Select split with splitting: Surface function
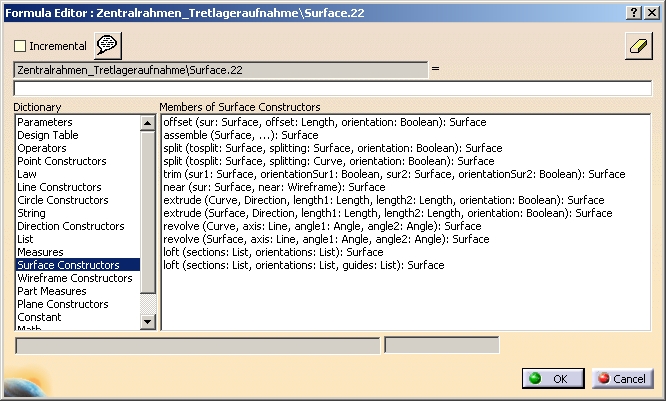The width and height of the screenshot is (666, 401). coord(333,148)
